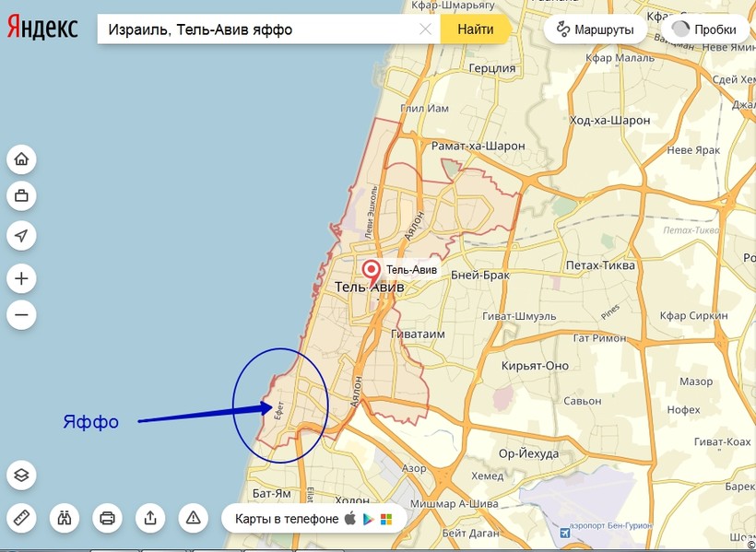Click Неве Ярак label
This screenshot has height=552, width=756.
[693, 150]
